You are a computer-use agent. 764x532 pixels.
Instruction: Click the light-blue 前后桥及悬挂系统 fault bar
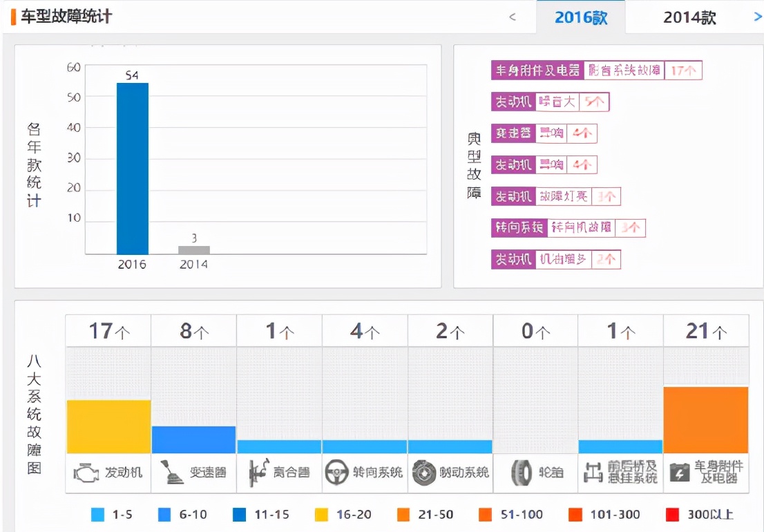coord(620,447)
